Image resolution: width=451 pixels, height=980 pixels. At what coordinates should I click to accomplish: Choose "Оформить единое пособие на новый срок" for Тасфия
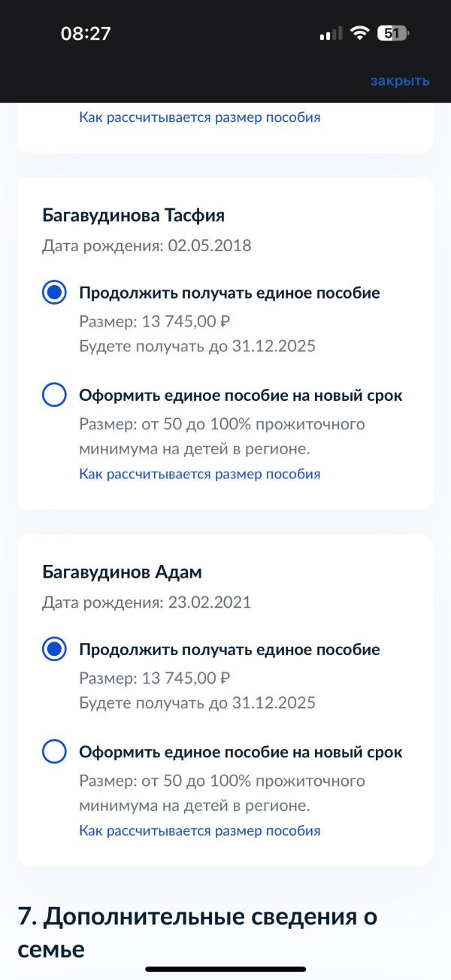pyautogui.click(x=54, y=395)
